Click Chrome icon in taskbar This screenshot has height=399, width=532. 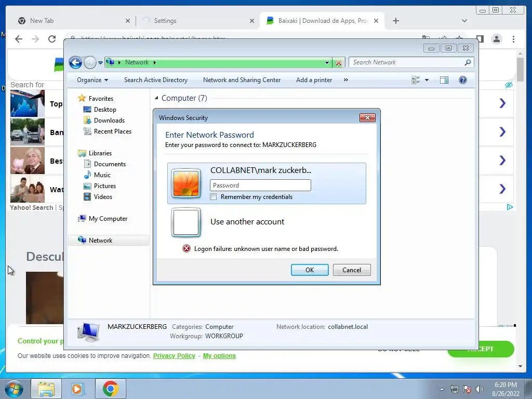click(110, 389)
